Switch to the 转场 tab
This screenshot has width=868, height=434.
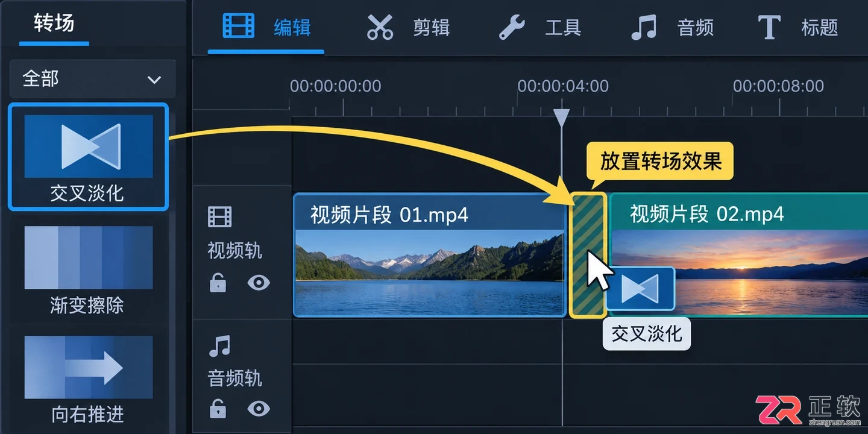(54, 24)
